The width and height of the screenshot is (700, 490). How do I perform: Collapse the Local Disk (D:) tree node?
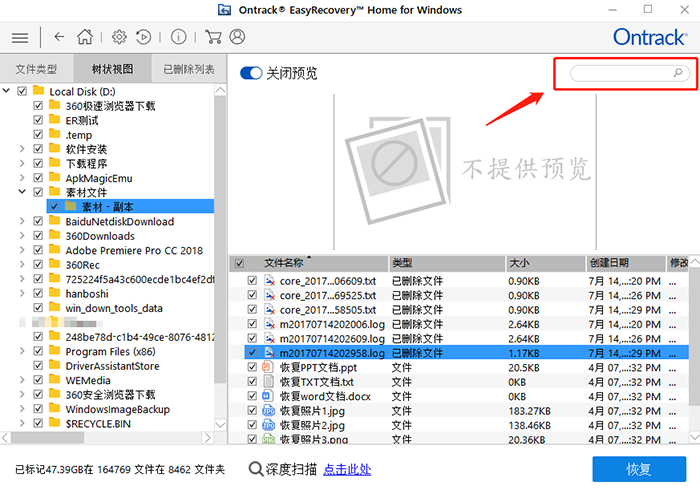pos(6,91)
